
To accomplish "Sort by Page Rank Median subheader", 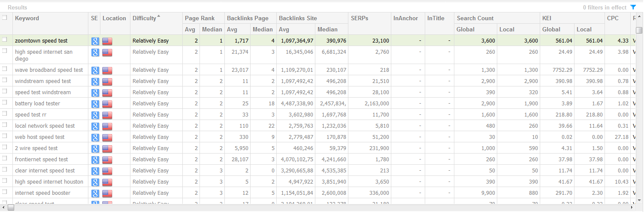I will point(212,29).
